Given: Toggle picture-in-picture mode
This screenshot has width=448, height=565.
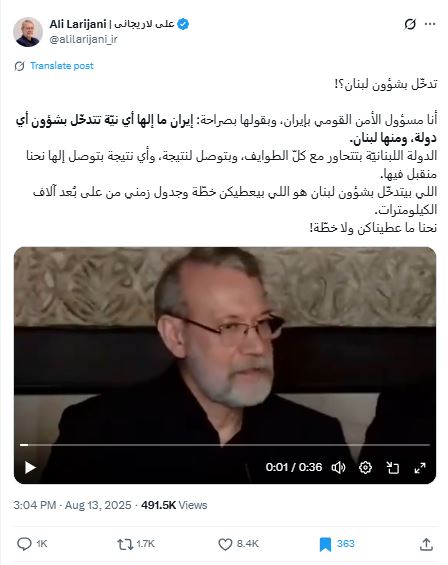Looking at the screenshot, I should pyautogui.click(x=392, y=467).
